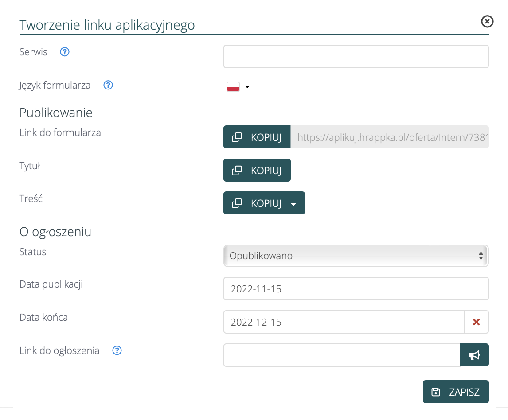Click the Link do ogłoszenia input

point(341,355)
